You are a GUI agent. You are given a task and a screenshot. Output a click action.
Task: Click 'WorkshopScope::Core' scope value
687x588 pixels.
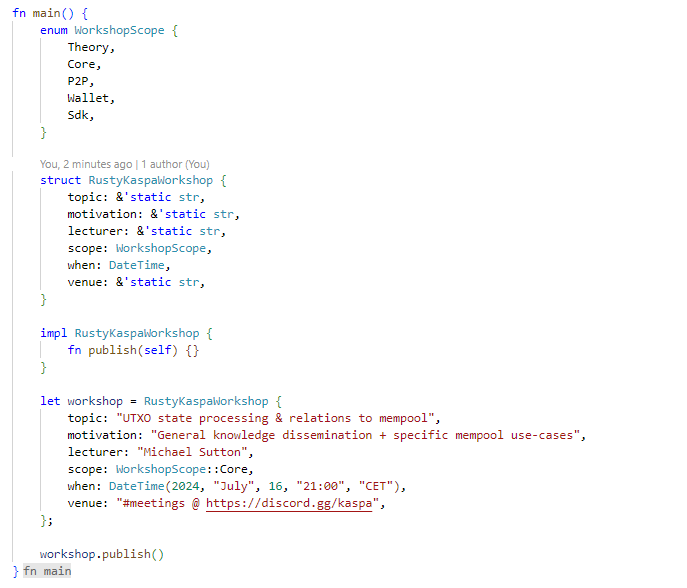tap(182, 470)
